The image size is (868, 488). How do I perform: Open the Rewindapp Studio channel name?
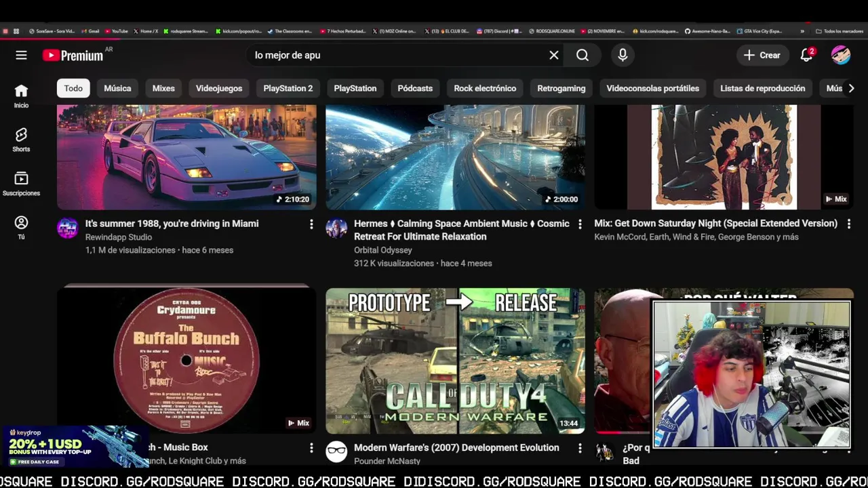click(x=119, y=237)
